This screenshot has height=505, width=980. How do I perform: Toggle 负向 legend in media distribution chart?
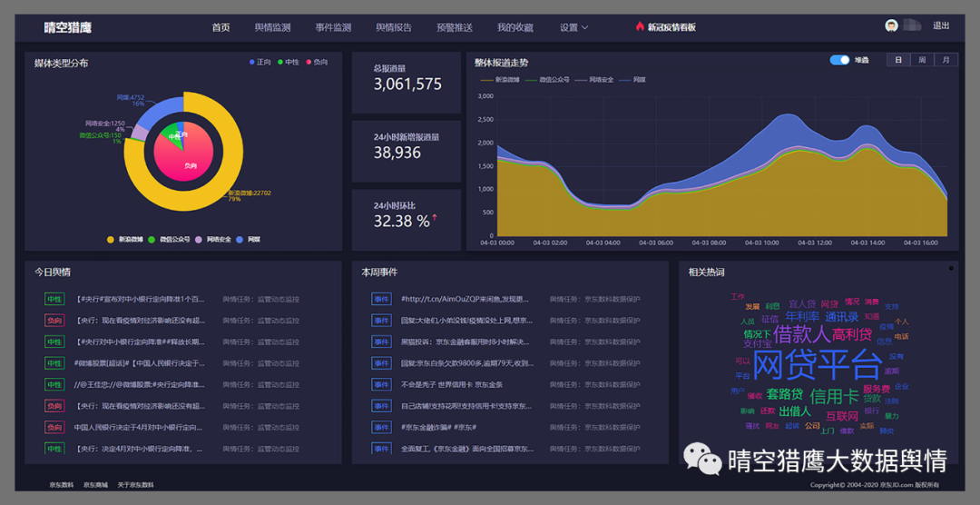[x=317, y=62]
